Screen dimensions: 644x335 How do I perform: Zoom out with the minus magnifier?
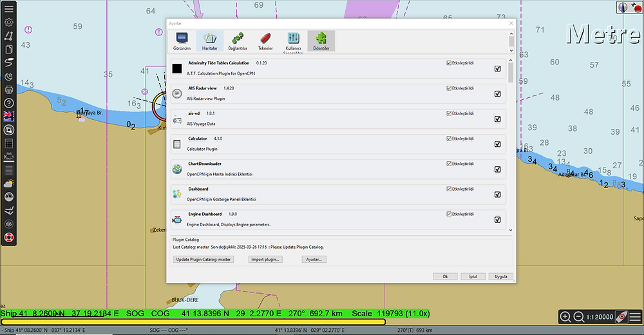click(x=579, y=317)
